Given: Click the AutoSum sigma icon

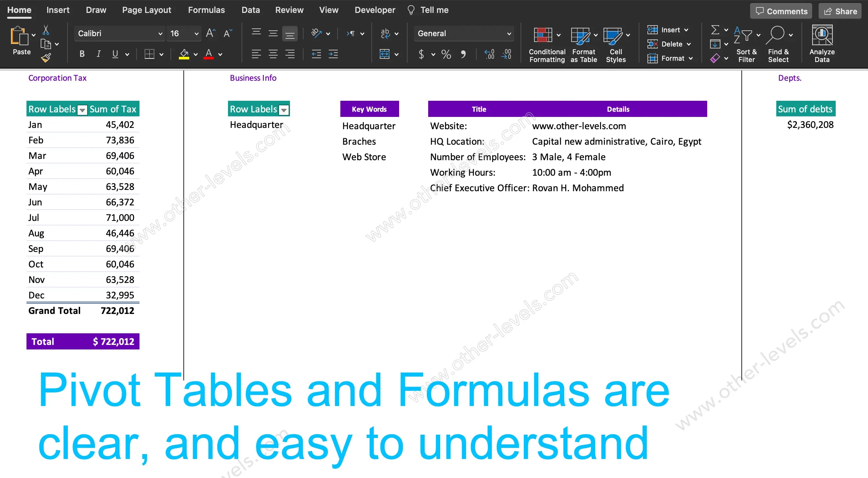Looking at the screenshot, I should [715, 30].
